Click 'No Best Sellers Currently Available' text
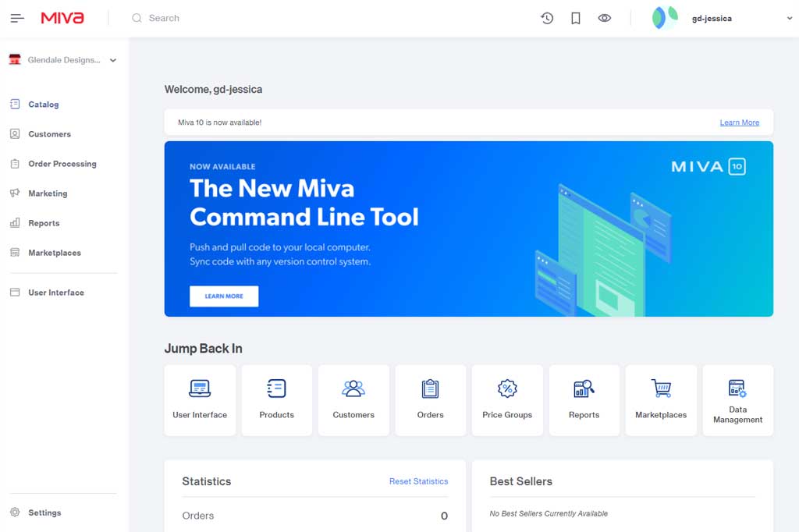Viewport: 799px width, 532px height. tap(549, 513)
